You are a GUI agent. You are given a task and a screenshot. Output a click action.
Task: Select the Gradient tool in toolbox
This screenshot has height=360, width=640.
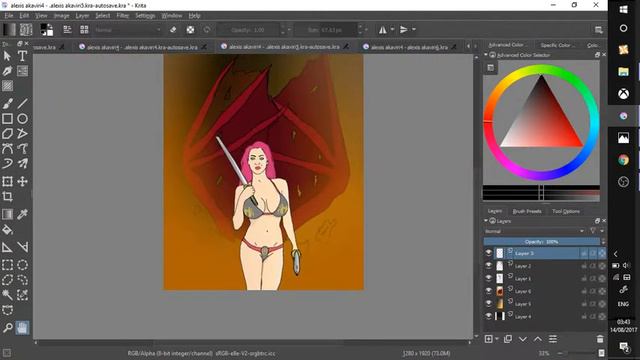pyautogui.click(x=7, y=214)
